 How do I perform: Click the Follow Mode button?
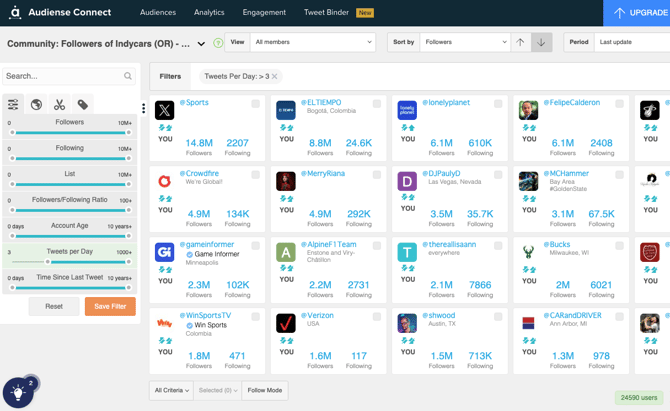pyautogui.click(x=265, y=390)
